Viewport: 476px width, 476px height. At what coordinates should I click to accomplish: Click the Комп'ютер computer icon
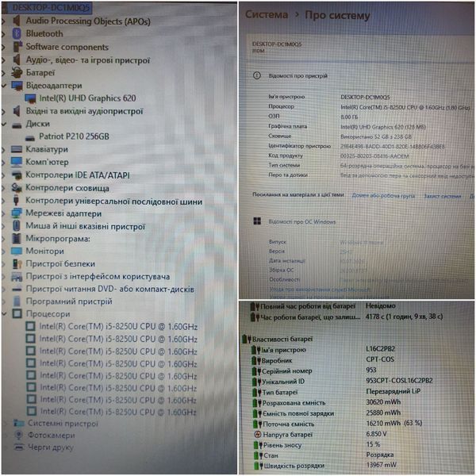(x=17, y=162)
